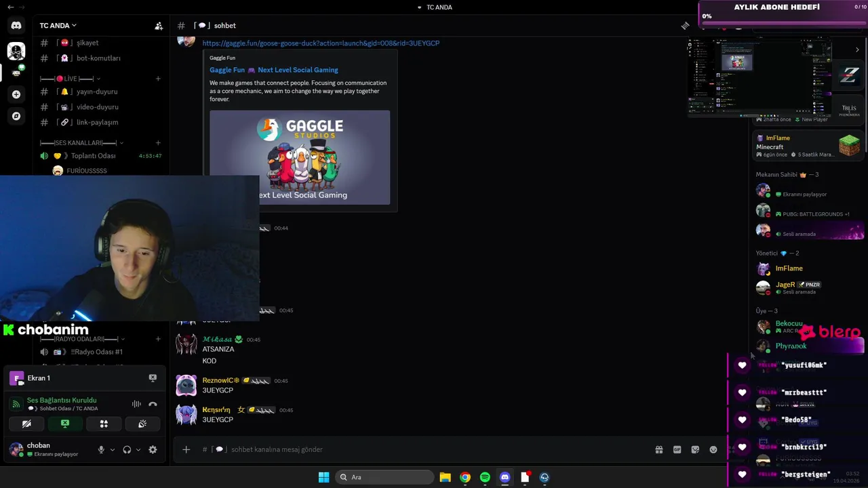Click the ReznowIC username

[220, 381]
